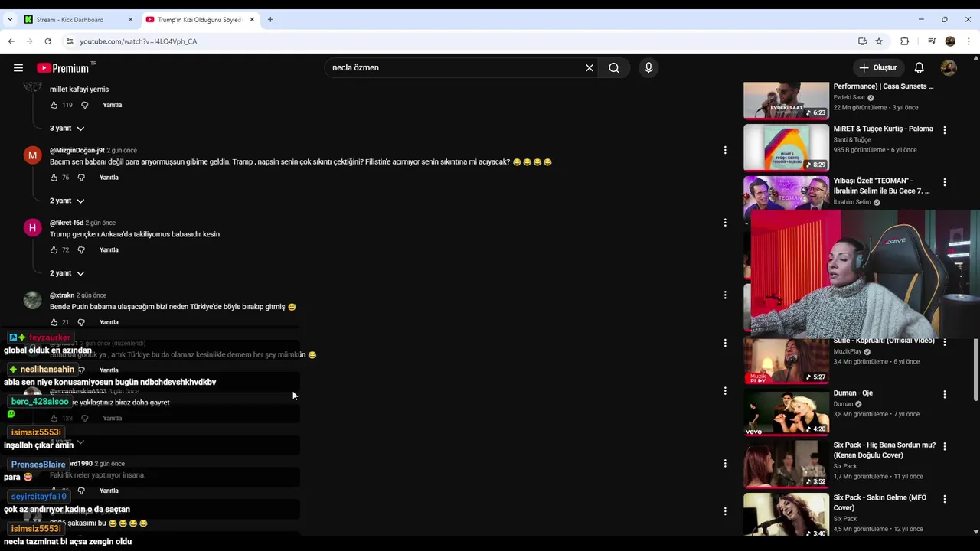Select the Trump'ın Kızı YouTube tab

point(199,20)
